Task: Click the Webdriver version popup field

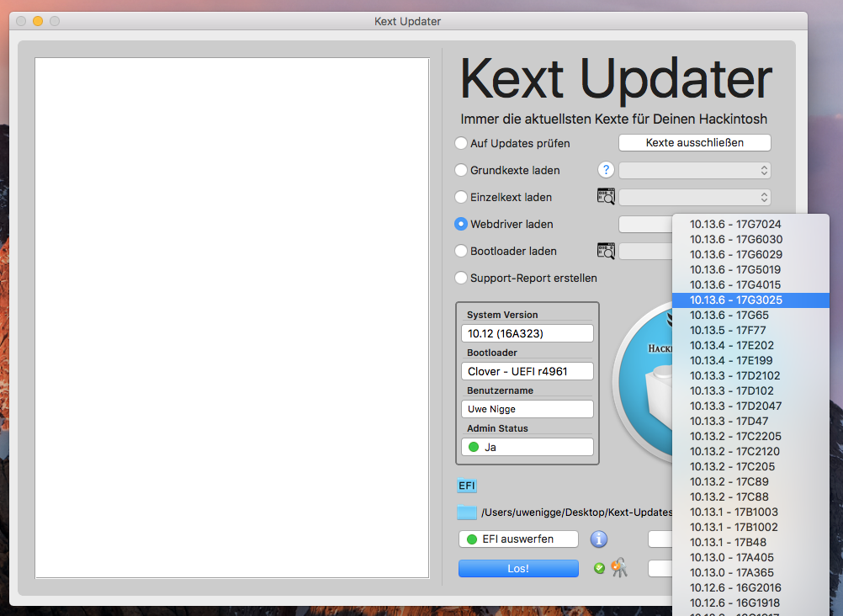Action: [x=645, y=224]
